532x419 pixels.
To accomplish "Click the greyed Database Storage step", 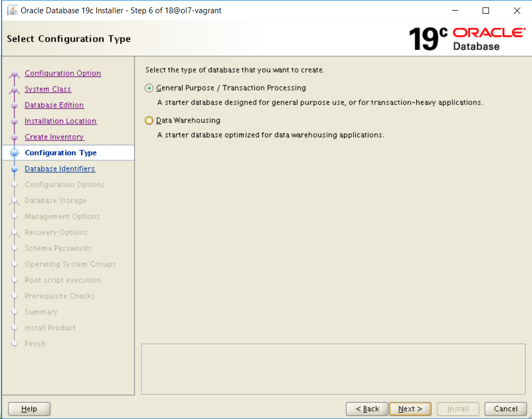I will point(55,200).
